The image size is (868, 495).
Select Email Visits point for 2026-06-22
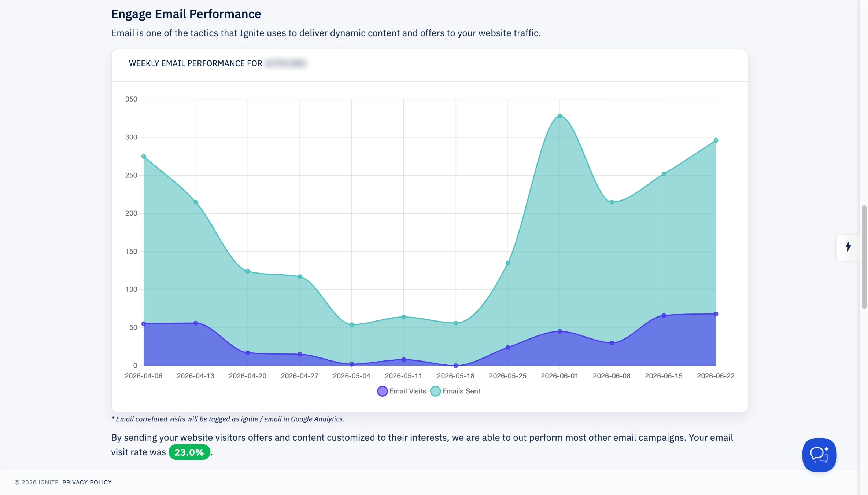pyautogui.click(x=716, y=314)
